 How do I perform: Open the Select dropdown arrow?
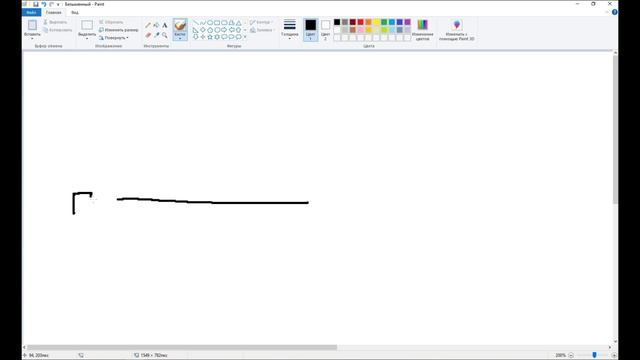87,37
